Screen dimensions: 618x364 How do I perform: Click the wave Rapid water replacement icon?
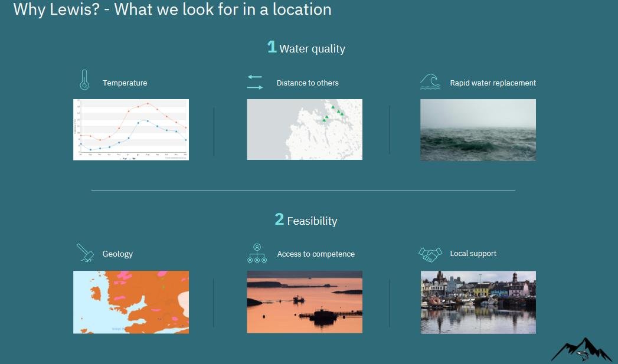[430, 82]
